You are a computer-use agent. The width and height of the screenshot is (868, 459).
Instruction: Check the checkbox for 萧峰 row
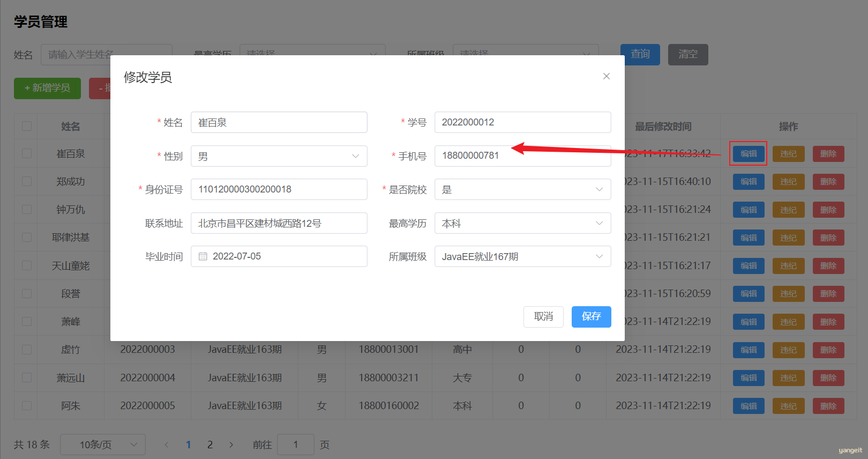coord(27,321)
